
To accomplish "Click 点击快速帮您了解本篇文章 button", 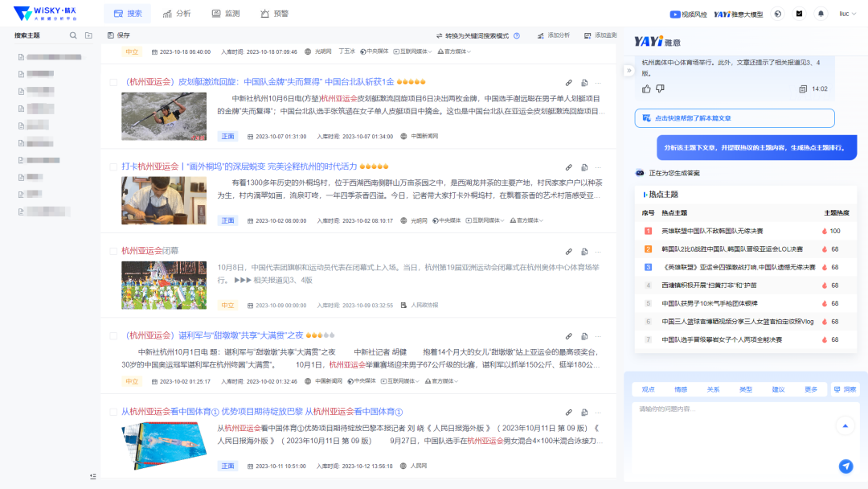I will pyautogui.click(x=734, y=118).
